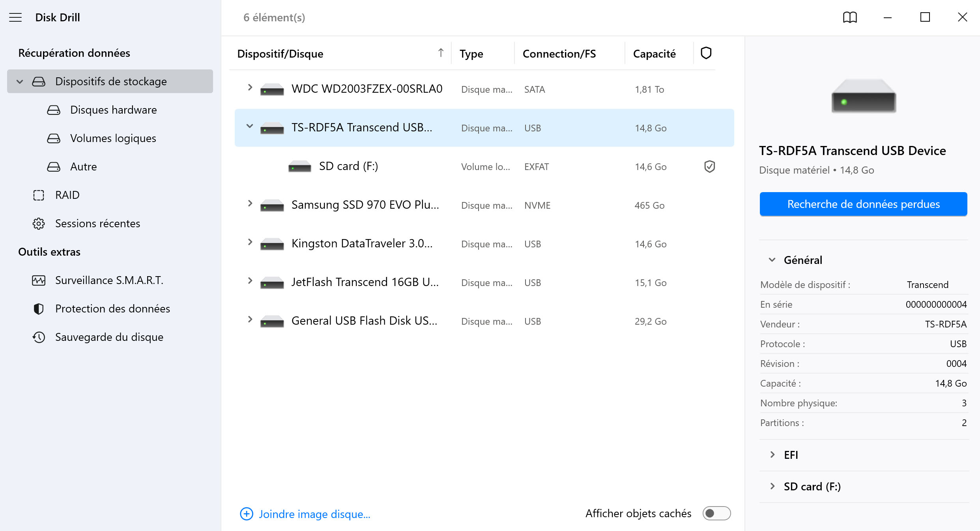The height and width of the screenshot is (531, 980).
Task: Click the RAID sidebar icon
Action: click(39, 194)
